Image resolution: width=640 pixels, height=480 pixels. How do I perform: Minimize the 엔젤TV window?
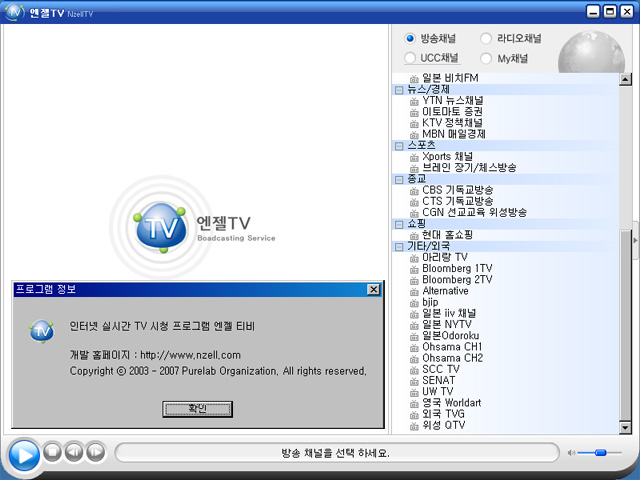click(593, 11)
